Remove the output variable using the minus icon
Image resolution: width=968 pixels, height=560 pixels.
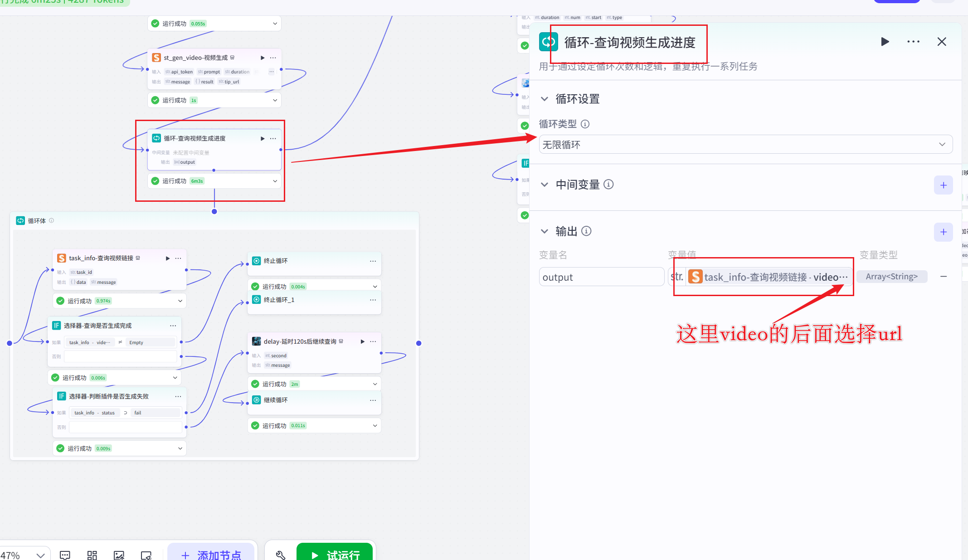click(x=944, y=276)
